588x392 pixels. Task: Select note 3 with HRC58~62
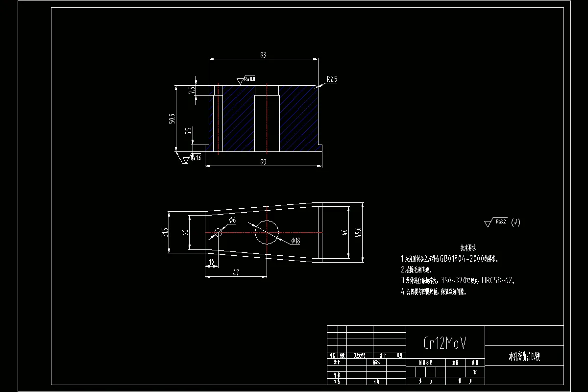tap(458, 281)
